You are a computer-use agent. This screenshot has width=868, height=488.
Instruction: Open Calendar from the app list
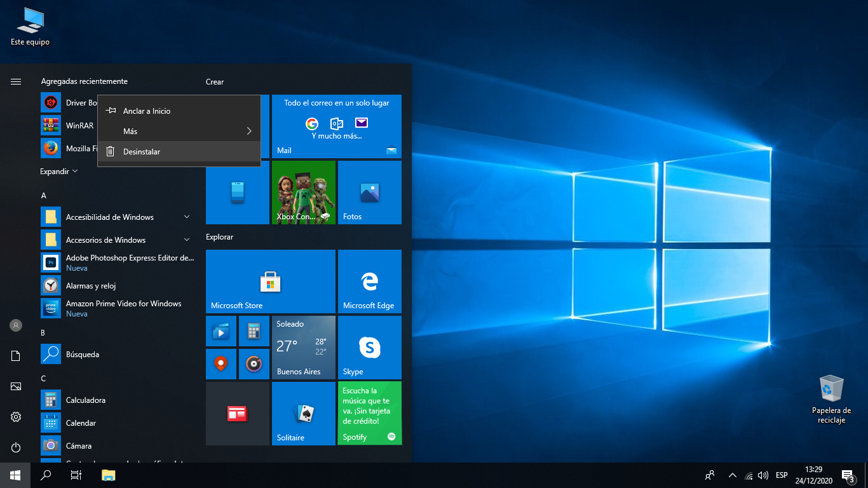pos(118,423)
